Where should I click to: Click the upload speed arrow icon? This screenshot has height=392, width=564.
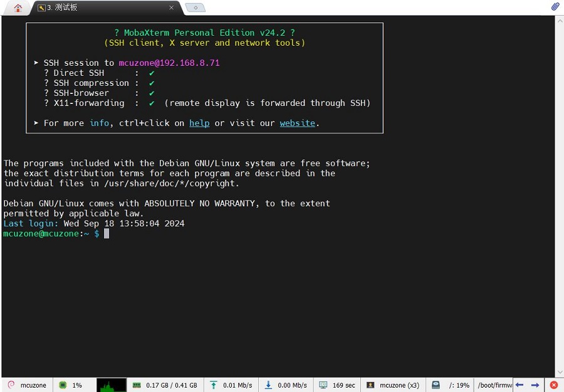[214, 385]
